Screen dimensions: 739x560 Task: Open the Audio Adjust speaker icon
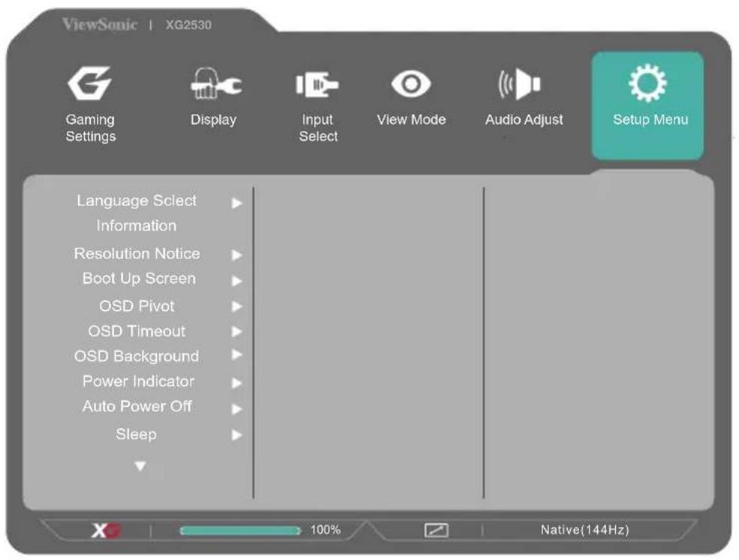pyautogui.click(x=520, y=84)
